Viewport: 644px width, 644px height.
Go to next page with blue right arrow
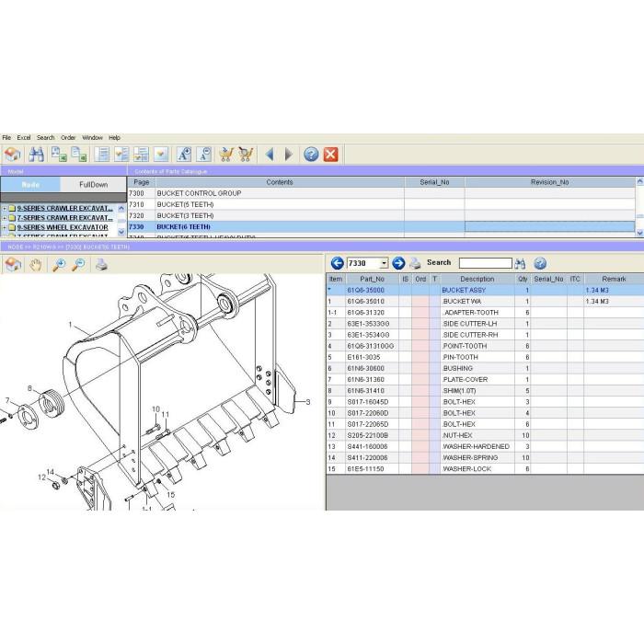coord(398,263)
